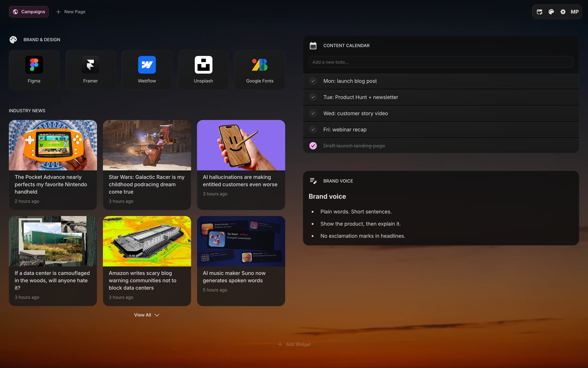This screenshot has height=368, width=588.
Task: Click 'Show the product, then explain it.'
Action: point(361,224)
